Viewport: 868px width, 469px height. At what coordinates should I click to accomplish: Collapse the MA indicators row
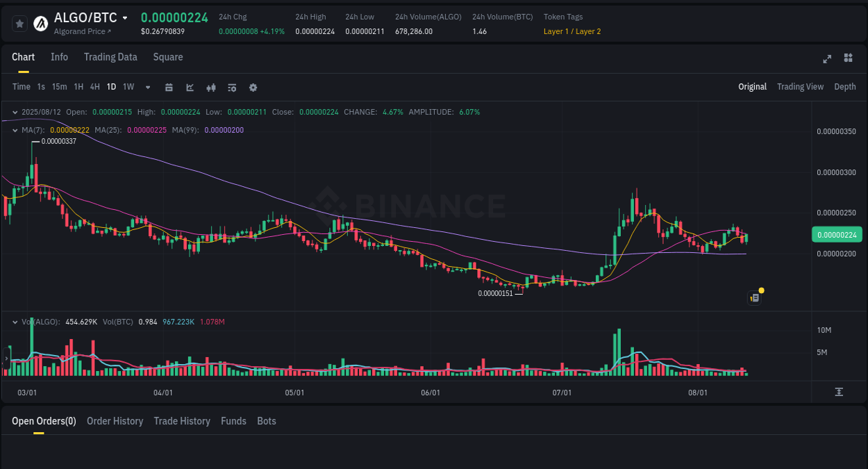coord(14,129)
